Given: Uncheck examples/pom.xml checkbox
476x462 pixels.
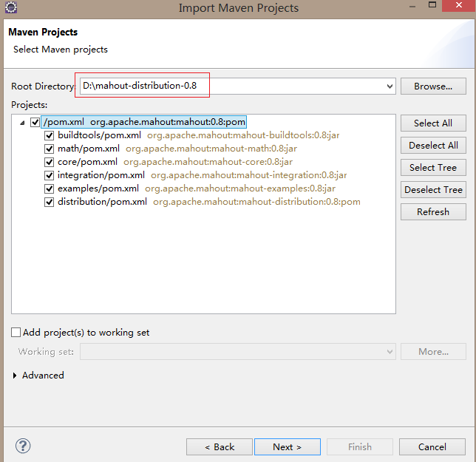Looking at the screenshot, I should (50, 188).
